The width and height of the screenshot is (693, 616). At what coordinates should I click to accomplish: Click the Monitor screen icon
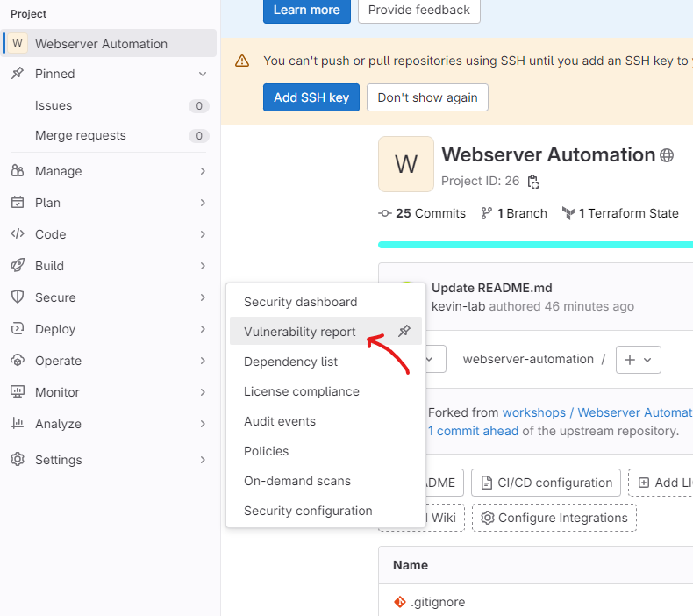tap(18, 391)
